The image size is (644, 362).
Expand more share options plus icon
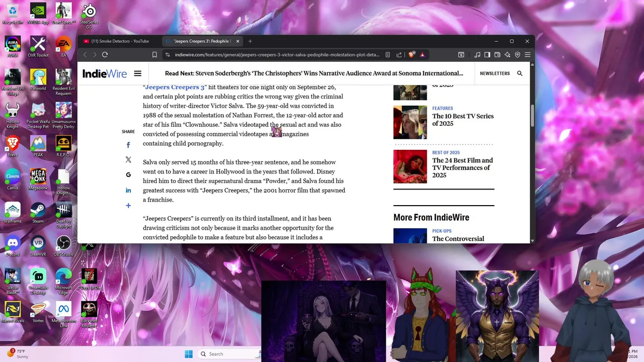128,206
